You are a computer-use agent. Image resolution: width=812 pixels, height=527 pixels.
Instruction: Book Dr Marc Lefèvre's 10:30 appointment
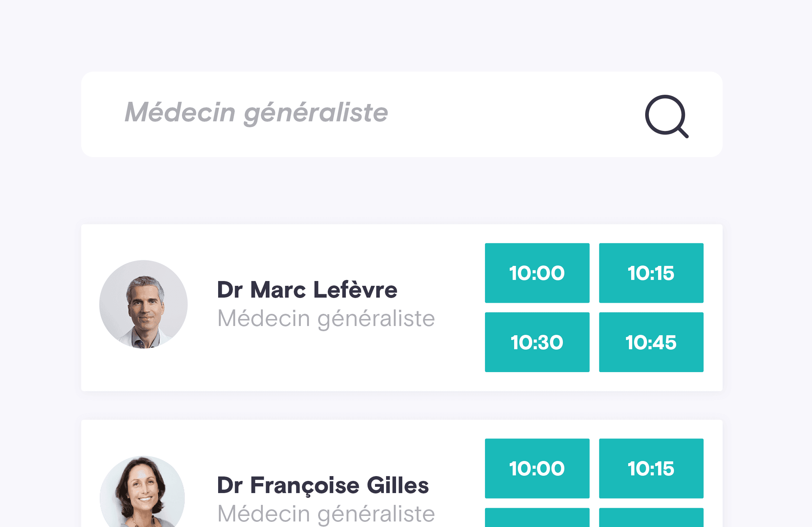coord(537,342)
